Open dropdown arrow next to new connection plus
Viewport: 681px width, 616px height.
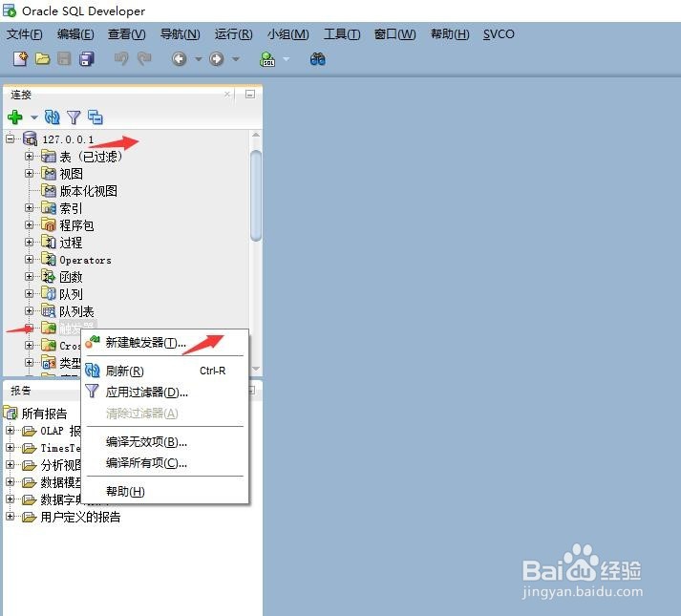pyautogui.click(x=33, y=117)
